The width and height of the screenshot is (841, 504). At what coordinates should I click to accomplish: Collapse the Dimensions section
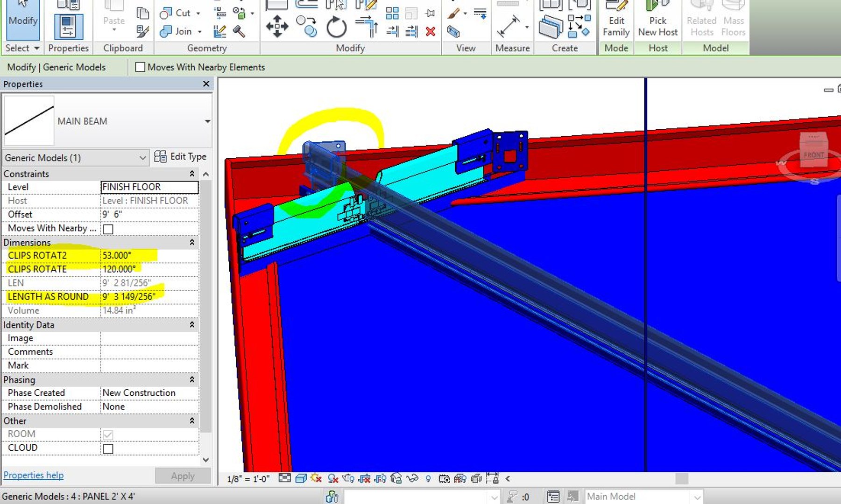pyautogui.click(x=192, y=242)
